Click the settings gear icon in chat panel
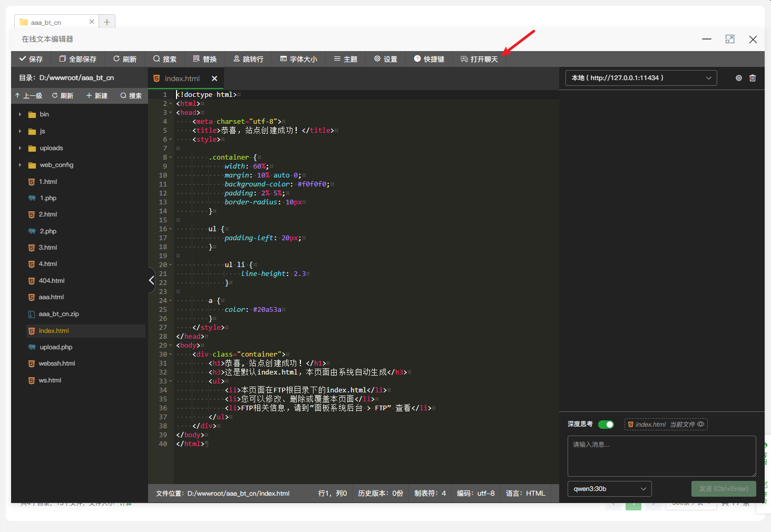Viewport: 771px width, 532px height. click(738, 78)
